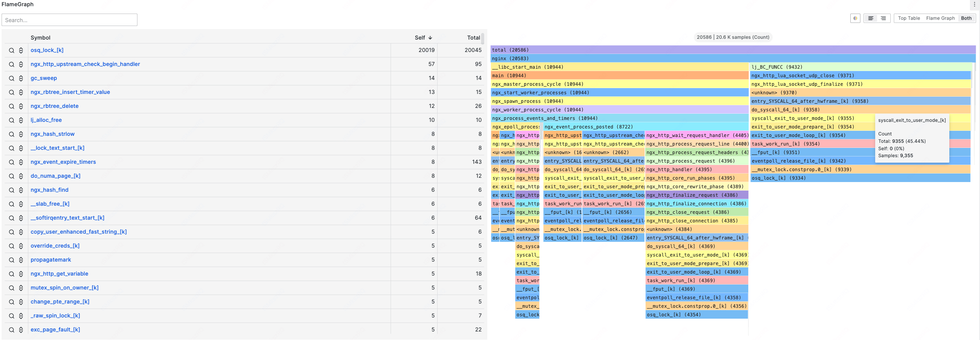The height and width of the screenshot is (340, 980).
Task: Click magnifier icon for exc_page_fault_[k]
Action: point(12,330)
